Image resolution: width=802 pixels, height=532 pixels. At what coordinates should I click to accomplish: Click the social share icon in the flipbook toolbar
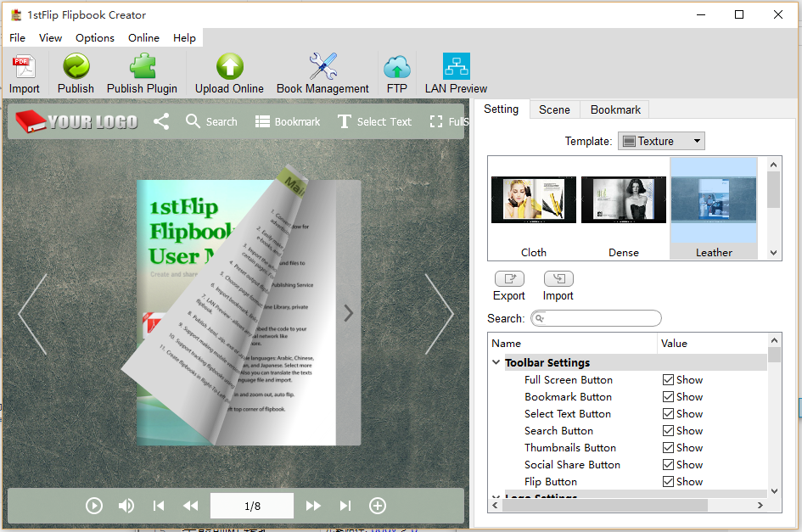tap(161, 121)
